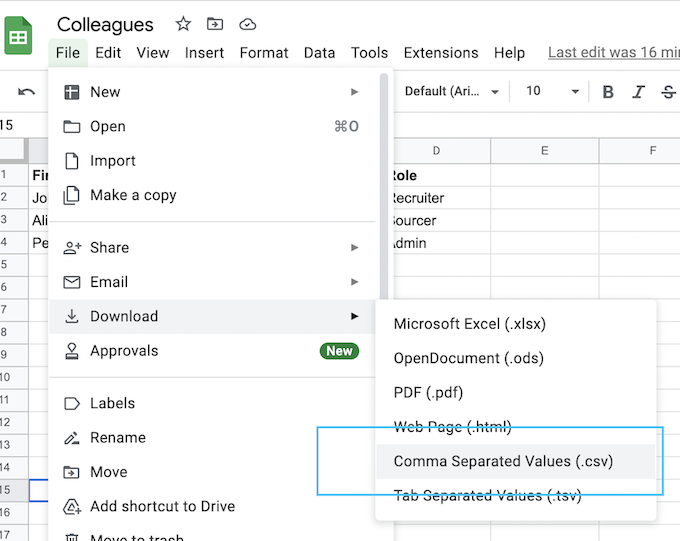Select the Approvals menu entry
Screen dimensions: 680x541
[212, 351]
